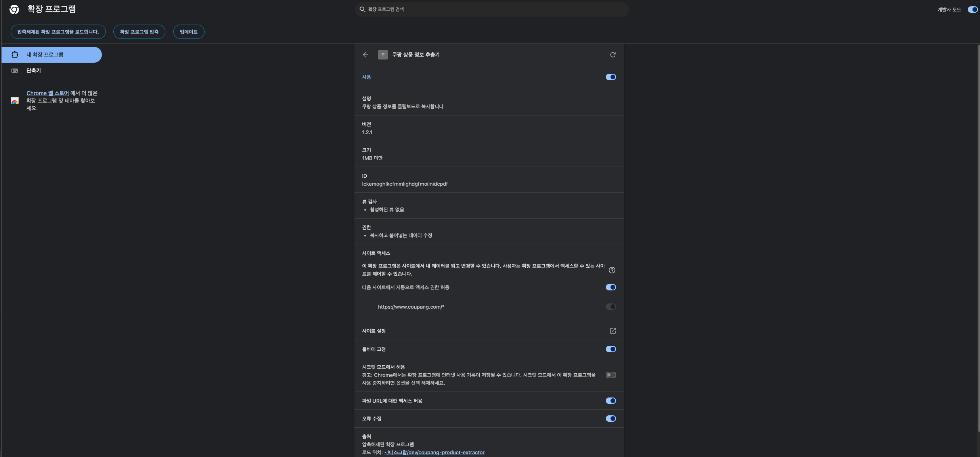Open site settings via the external link icon
This screenshot has width=980, height=457.
tap(612, 330)
